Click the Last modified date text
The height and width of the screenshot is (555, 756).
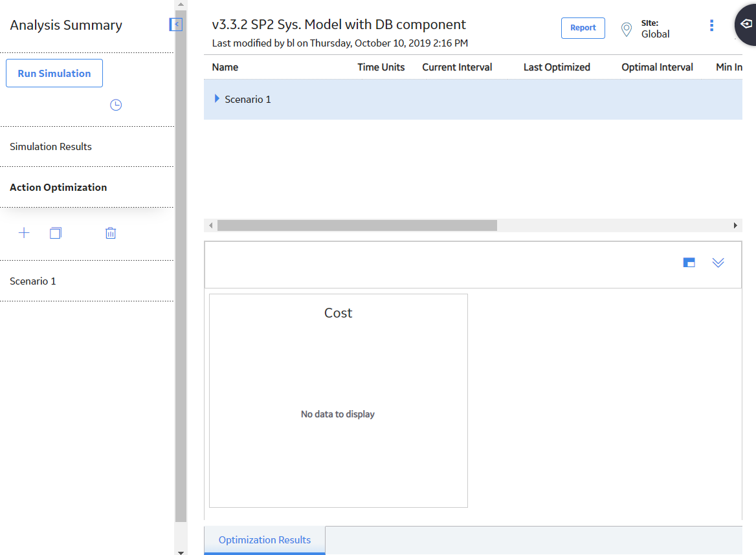340,43
